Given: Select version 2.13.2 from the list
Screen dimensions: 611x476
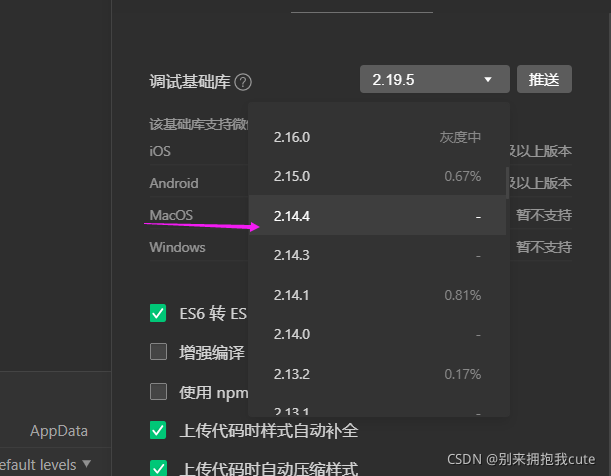Looking at the screenshot, I should click(x=377, y=374).
